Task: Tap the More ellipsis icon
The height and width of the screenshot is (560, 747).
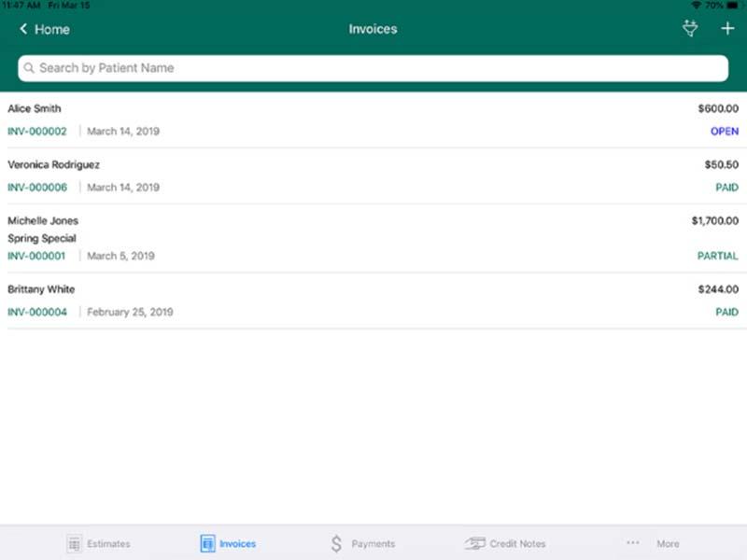Action: click(633, 542)
